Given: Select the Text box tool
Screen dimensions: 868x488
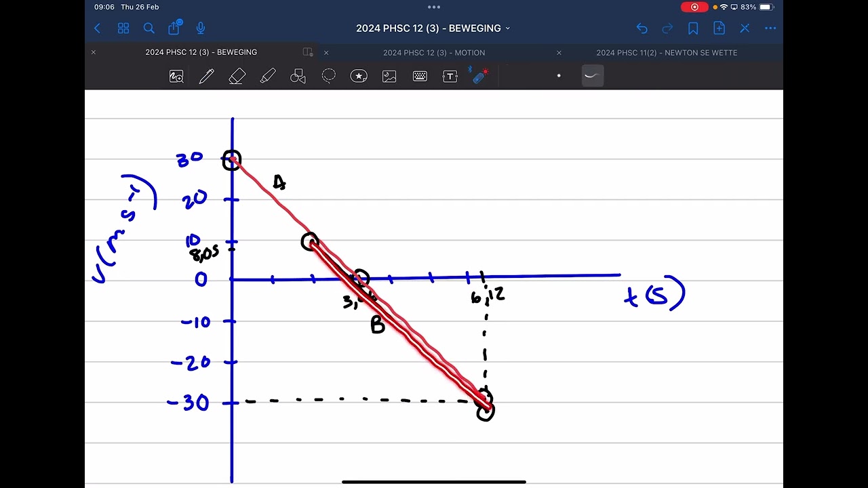Looking at the screenshot, I should click(450, 77).
